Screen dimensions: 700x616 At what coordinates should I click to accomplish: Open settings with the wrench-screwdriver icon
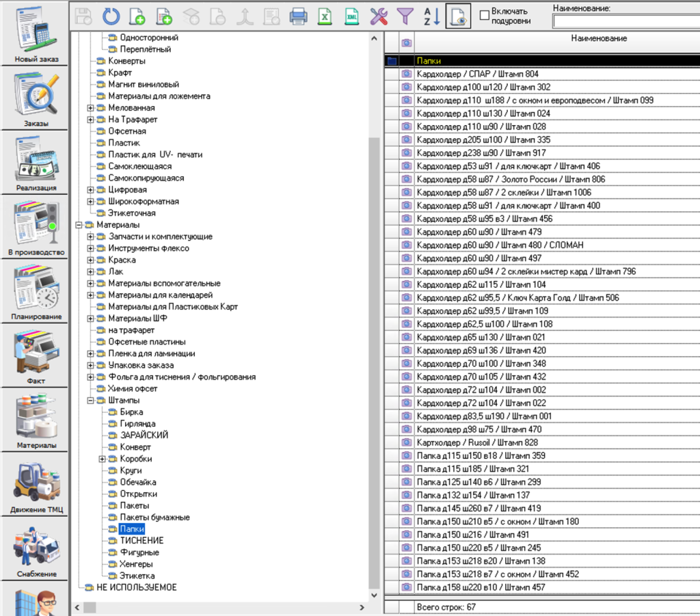(x=379, y=16)
